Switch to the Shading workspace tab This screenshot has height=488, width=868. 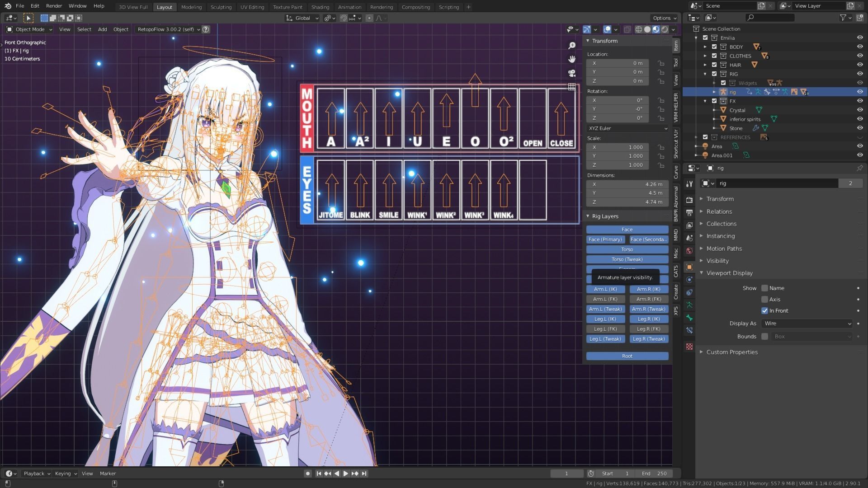pos(320,7)
